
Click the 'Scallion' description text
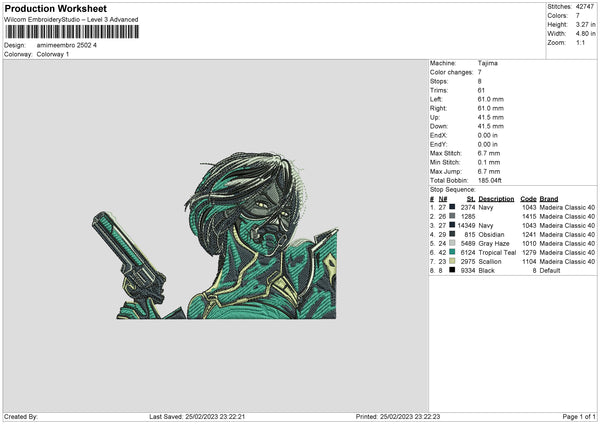(490, 261)
